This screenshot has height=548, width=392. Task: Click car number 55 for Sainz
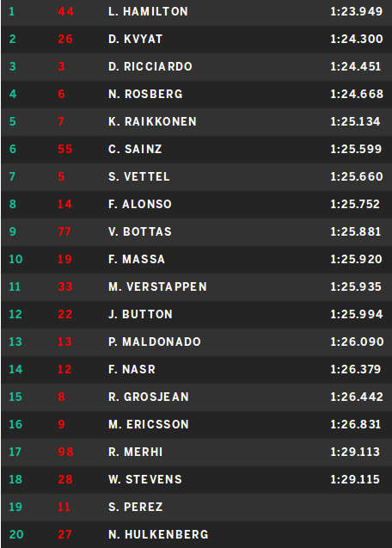coord(65,149)
